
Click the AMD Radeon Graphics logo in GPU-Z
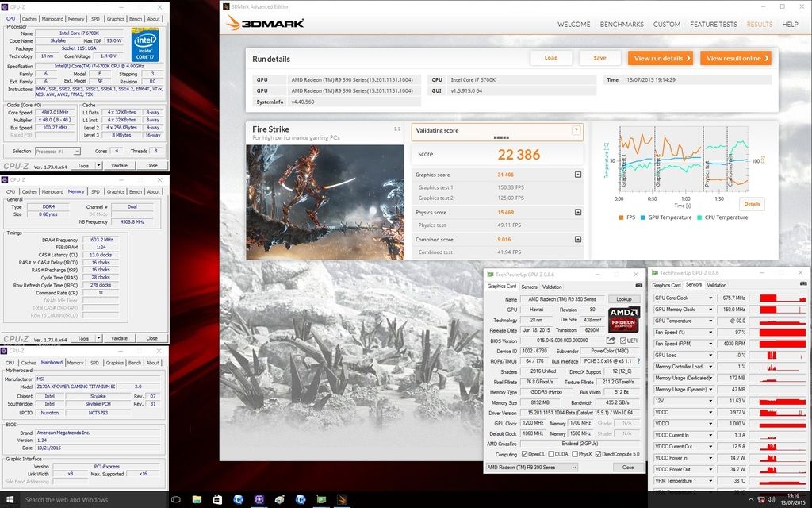[623, 319]
